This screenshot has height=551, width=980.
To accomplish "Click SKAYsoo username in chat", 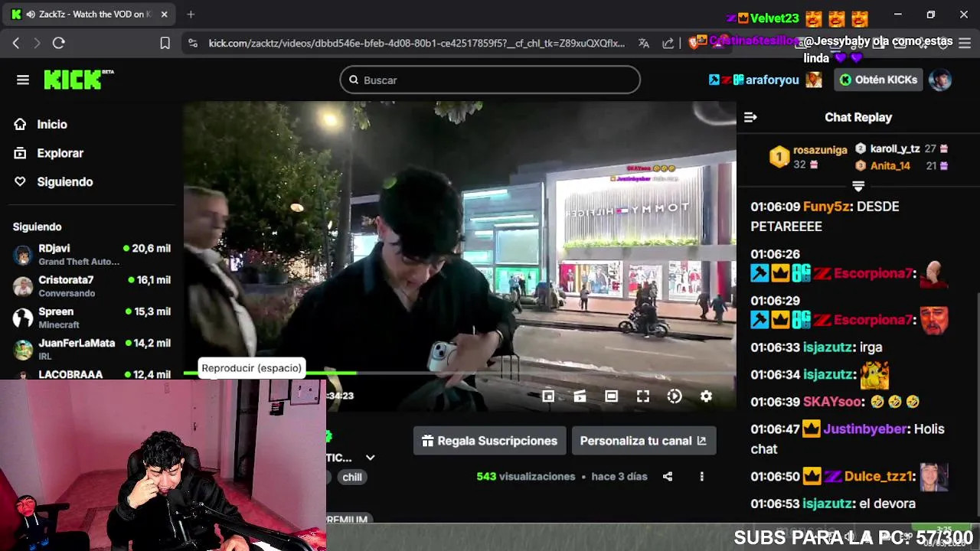I will (x=833, y=402).
